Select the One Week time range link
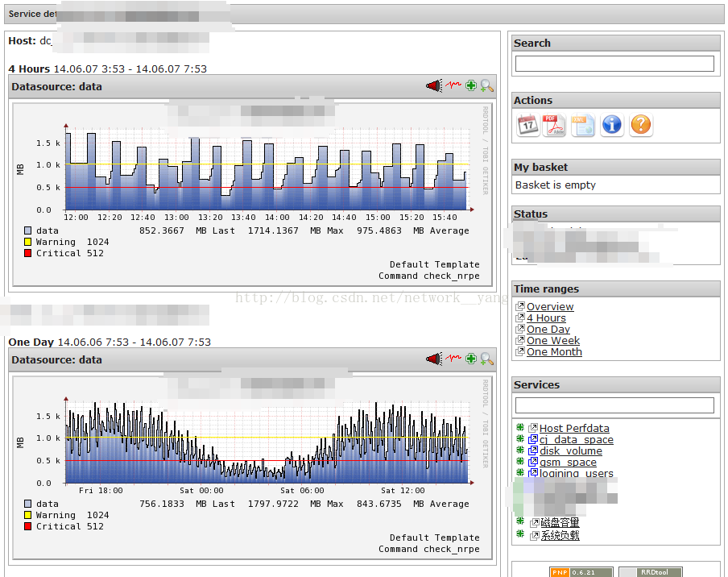The image size is (728, 577). pos(553,341)
